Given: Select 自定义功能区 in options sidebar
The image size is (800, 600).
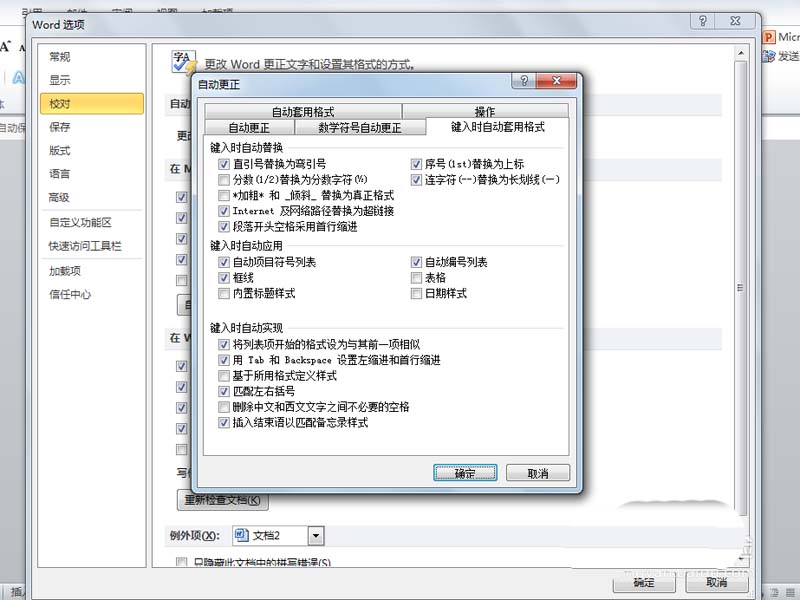Looking at the screenshot, I should click(92, 222).
